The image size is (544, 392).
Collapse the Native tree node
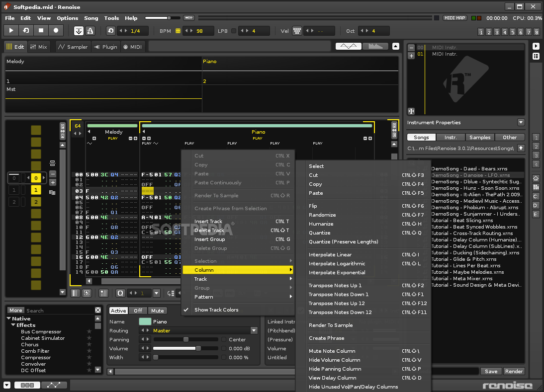(x=9, y=318)
